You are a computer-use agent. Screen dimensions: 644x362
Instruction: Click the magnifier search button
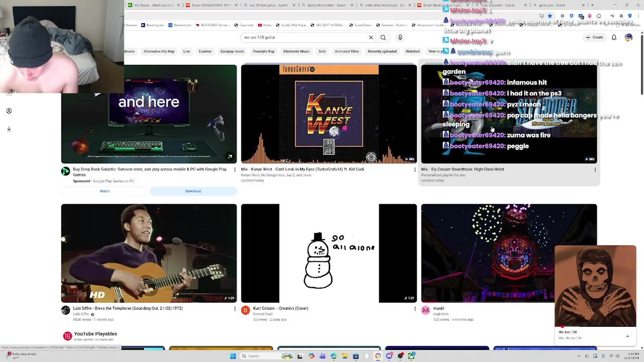click(383, 37)
